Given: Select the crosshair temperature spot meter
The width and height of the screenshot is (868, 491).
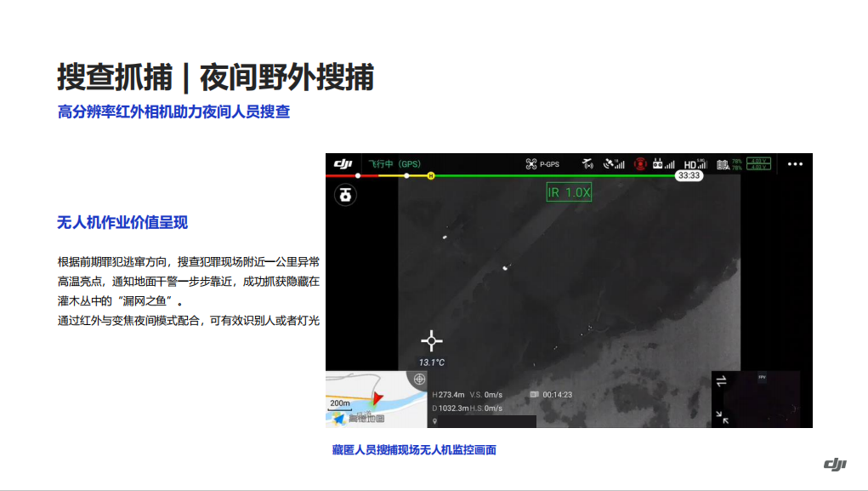Looking at the screenshot, I should pos(432,341).
